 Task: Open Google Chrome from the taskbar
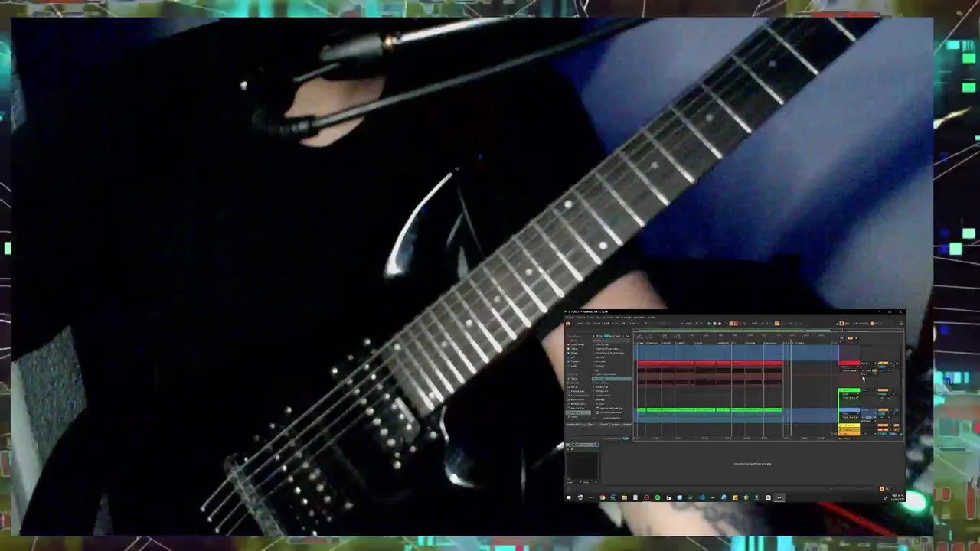(x=603, y=497)
